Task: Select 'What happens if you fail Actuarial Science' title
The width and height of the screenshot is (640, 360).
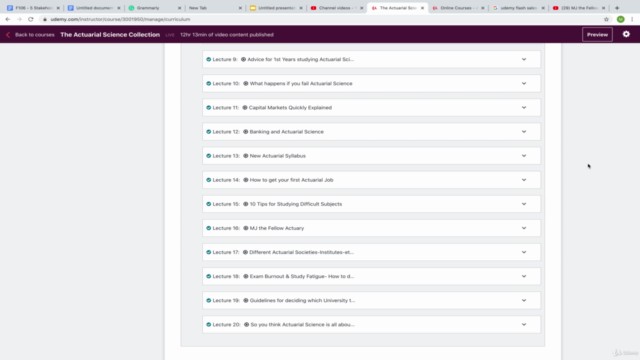Action: coord(301,83)
